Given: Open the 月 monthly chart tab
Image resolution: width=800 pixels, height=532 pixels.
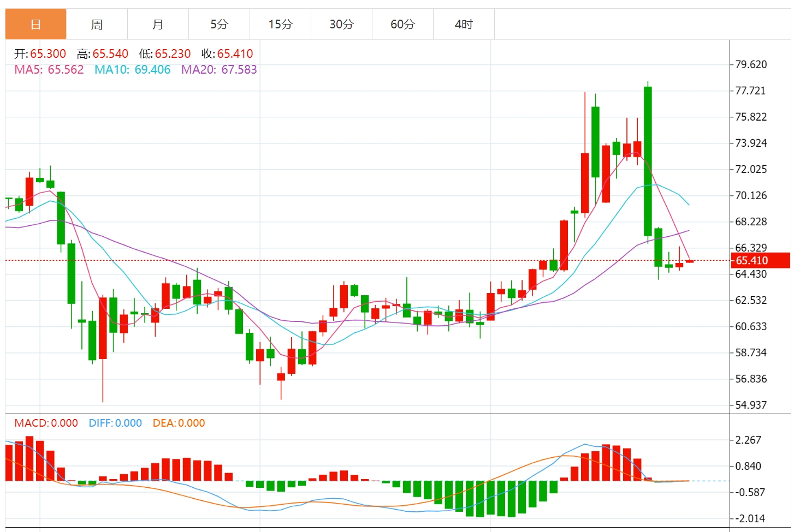Looking at the screenshot, I should [158, 24].
